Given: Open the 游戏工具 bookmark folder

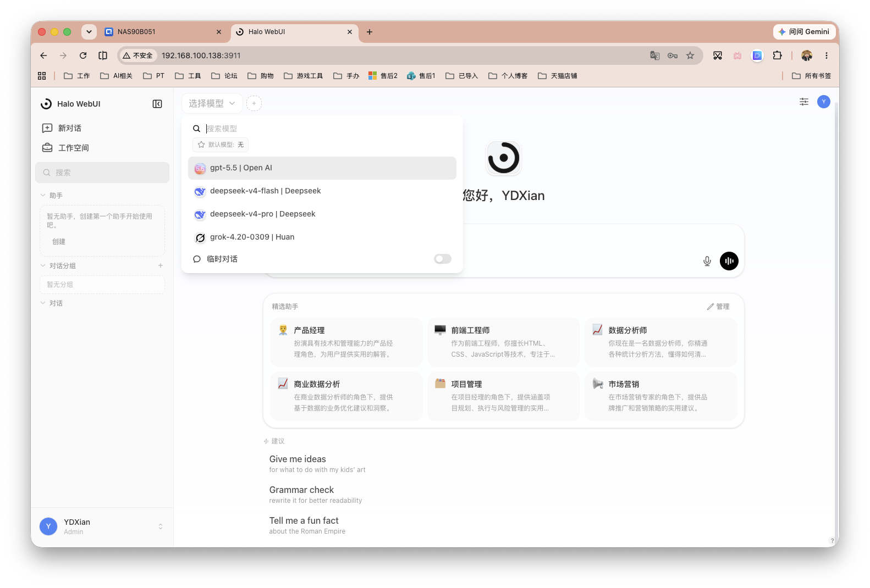Looking at the screenshot, I should coord(303,76).
